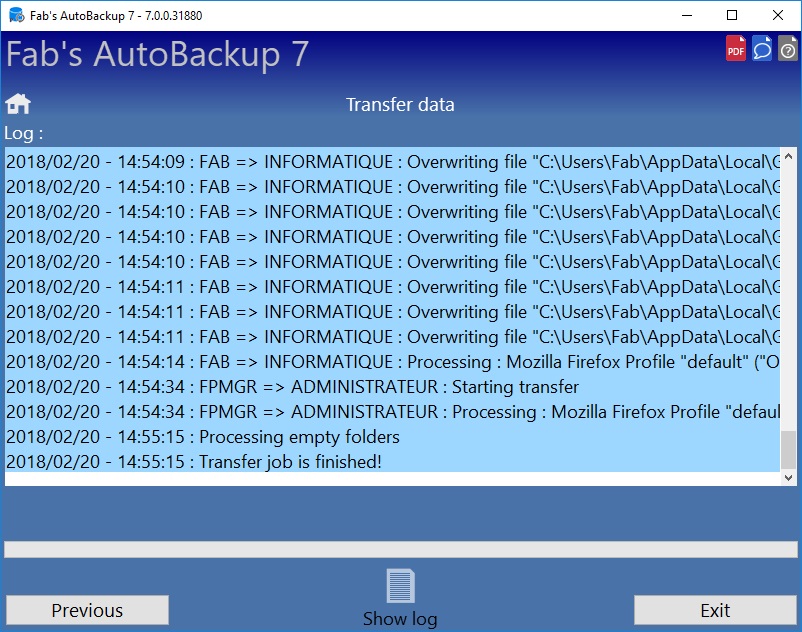Click the Show log document icon
This screenshot has width=802, height=632.
400,585
